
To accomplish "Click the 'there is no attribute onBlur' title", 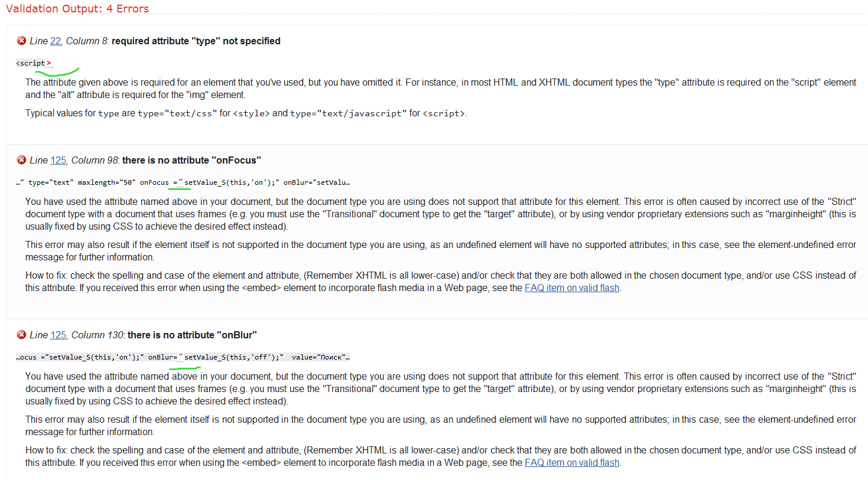I will (192, 335).
